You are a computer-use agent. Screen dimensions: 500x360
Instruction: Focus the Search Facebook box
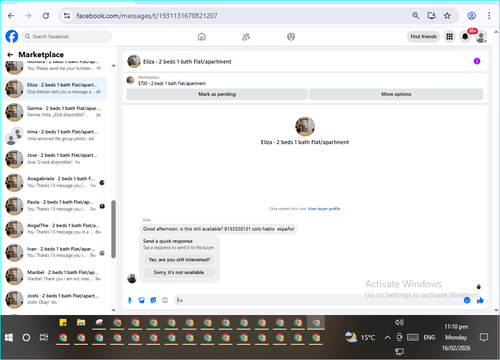tap(67, 36)
